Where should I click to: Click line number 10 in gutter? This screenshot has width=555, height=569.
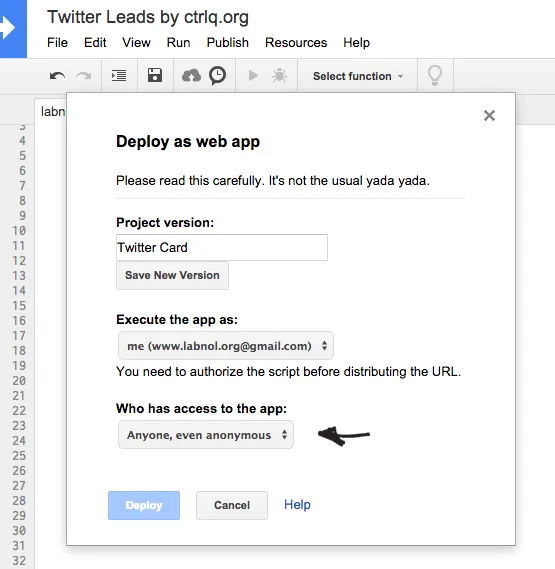pyautogui.click(x=19, y=231)
